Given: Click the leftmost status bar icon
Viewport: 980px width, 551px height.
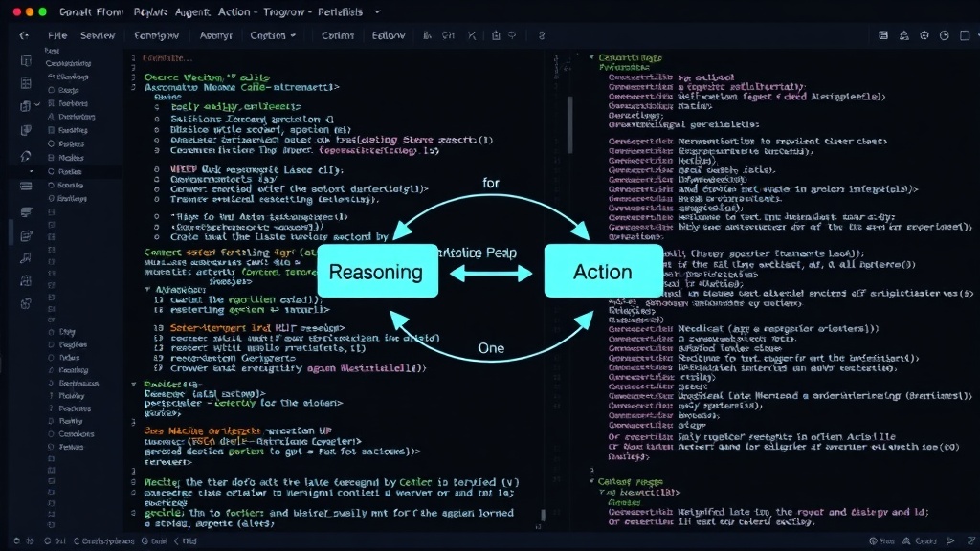Looking at the screenshot, I should (17, 541).
